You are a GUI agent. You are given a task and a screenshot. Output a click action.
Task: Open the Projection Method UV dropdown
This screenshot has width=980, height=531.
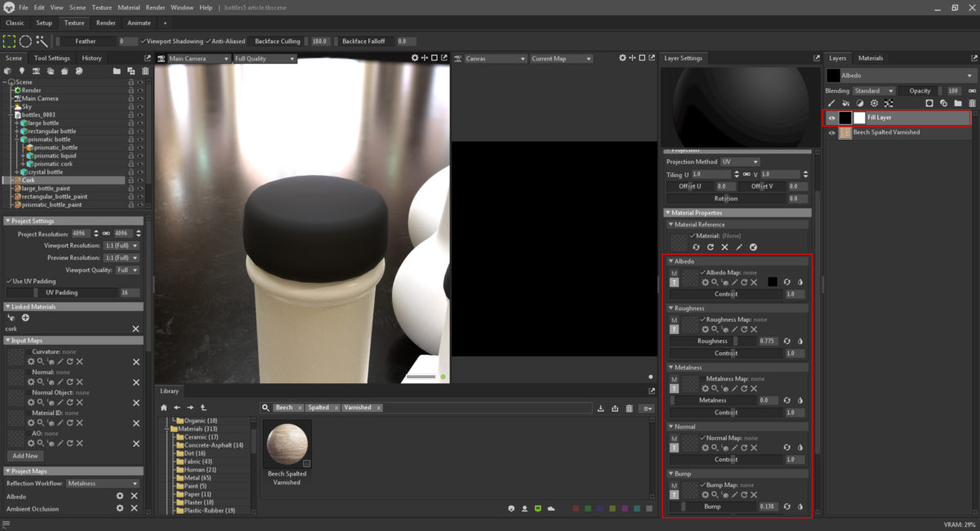[739, 160]
